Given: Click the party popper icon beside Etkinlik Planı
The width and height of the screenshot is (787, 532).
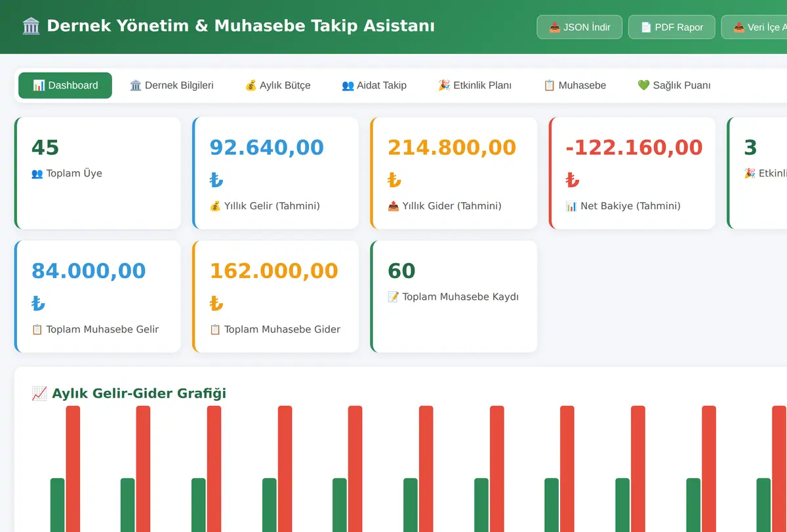Looking at the screenshot, I should tap(444, 85).
